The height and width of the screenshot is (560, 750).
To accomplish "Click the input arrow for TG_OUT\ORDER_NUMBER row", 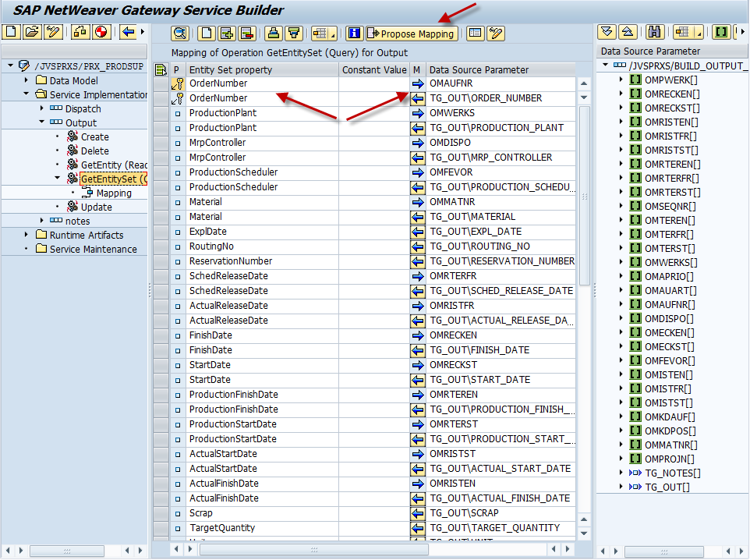I will (x=418, y=98).
